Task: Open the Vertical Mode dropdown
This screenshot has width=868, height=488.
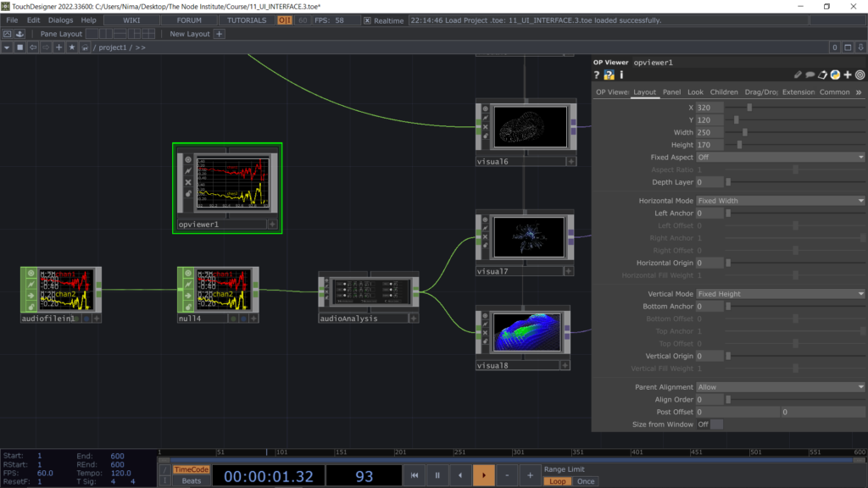Action: pos(781,294)
